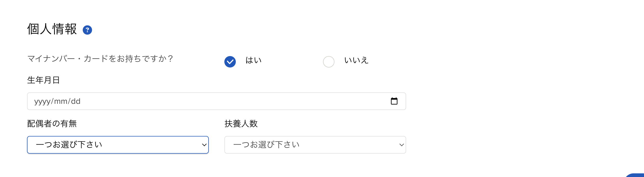Click the help icon beside 個人情報
Screen dimensions: 644x177
87,30
